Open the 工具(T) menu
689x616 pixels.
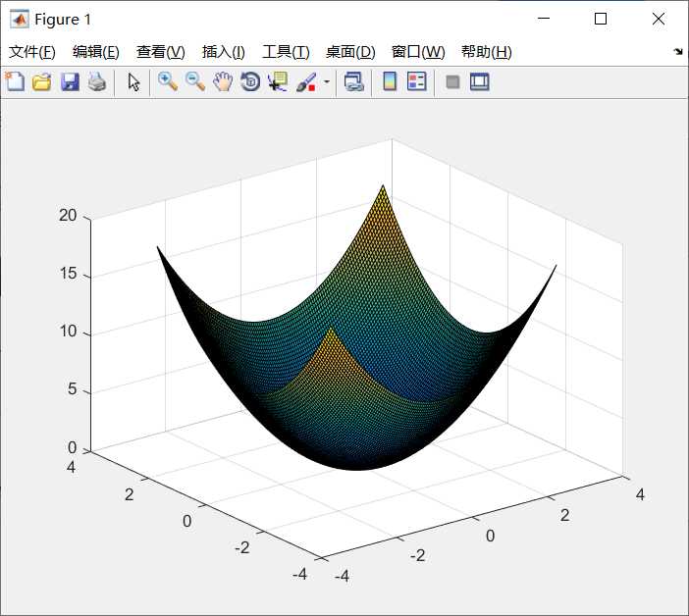(286, 52)
